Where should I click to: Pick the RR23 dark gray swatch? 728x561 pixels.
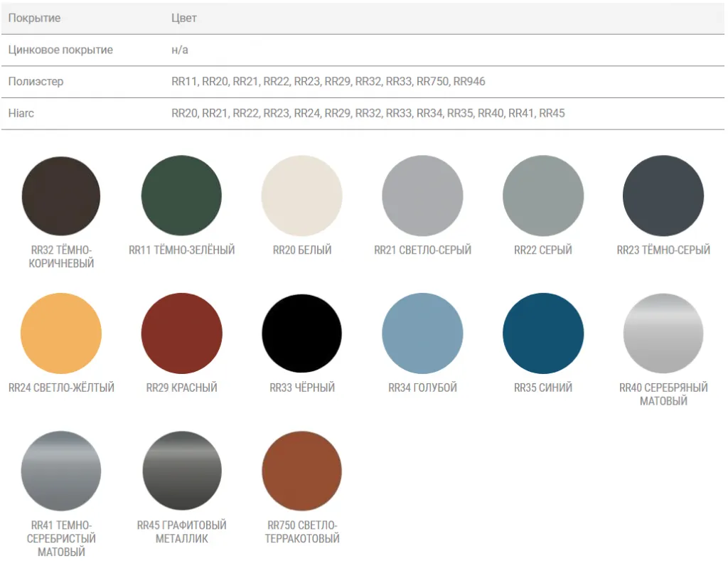coord(663,196)
